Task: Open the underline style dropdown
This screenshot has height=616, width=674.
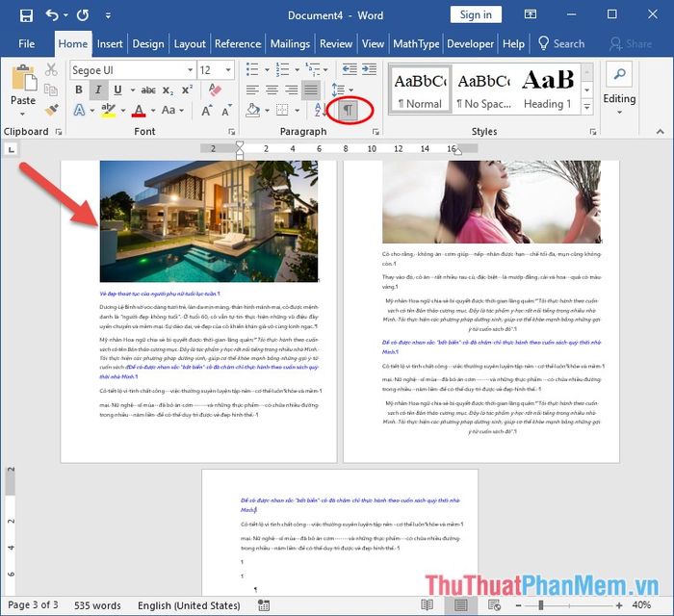Action: coord(133,90)
